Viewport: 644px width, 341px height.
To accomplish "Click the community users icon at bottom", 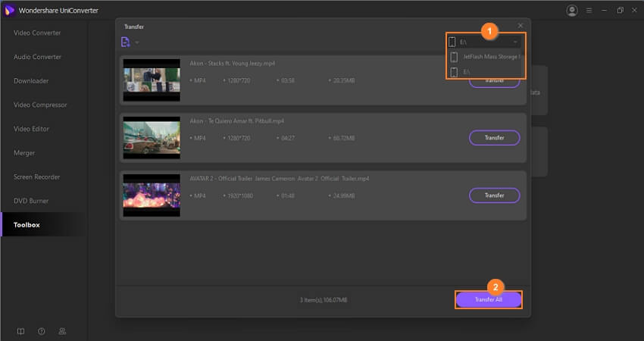I will tap(62, 331).
